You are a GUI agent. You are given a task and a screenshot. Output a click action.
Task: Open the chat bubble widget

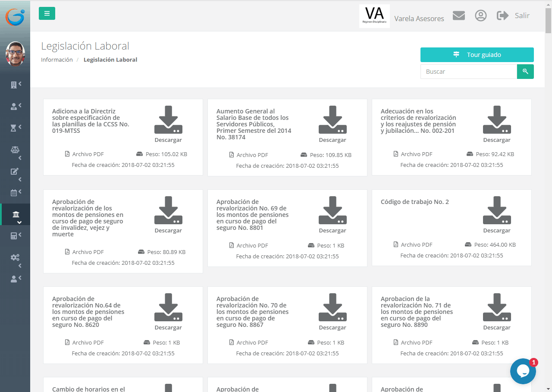(523, 371)
